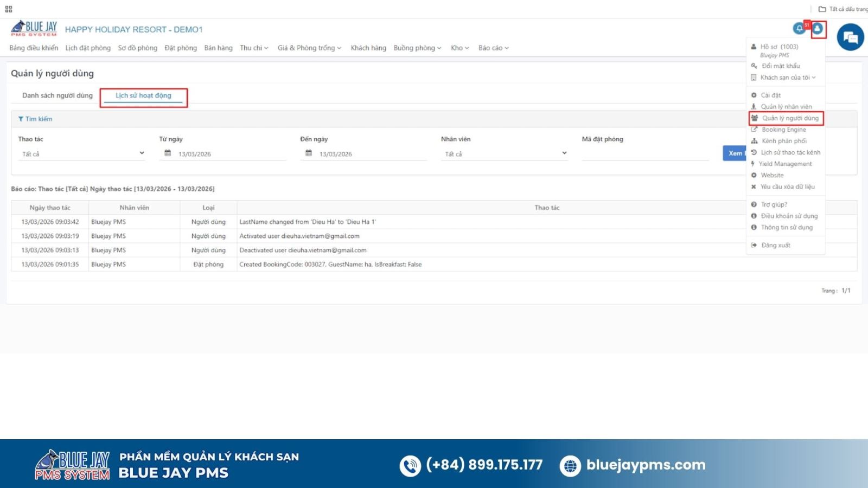
Task: Click the question icon for Trợ giúp
Action: pyautogui.click(x=754, y=204)
